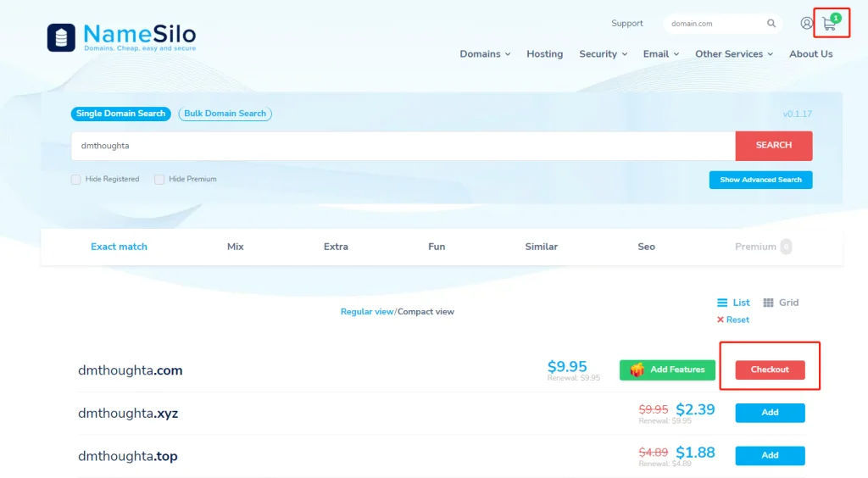Click the Reset X icon
Viewport: 868px width, 478px height.
tap(721, 320)
